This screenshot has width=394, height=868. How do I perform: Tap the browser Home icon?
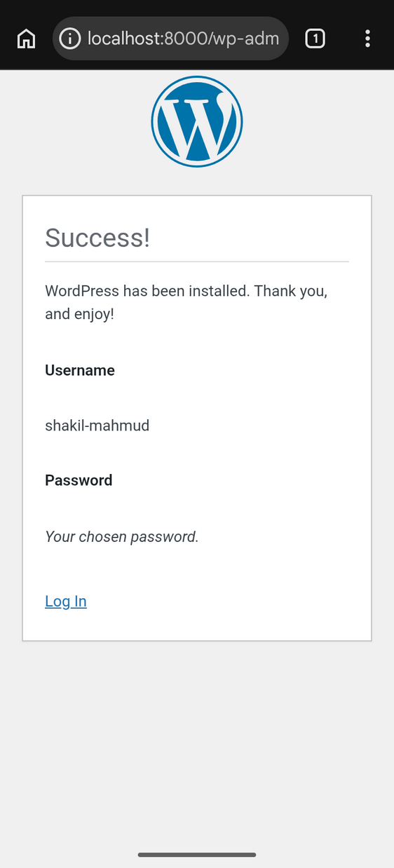tap(26, 39)
